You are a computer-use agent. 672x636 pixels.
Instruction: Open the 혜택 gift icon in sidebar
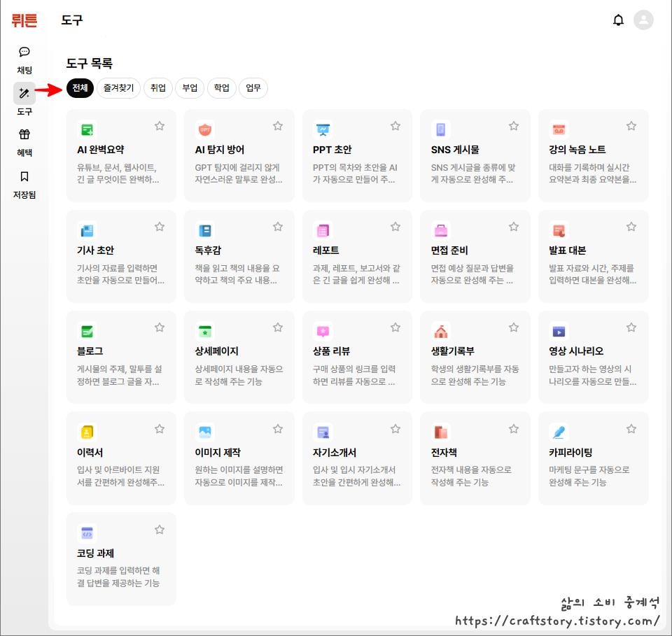tap(24, 134)
